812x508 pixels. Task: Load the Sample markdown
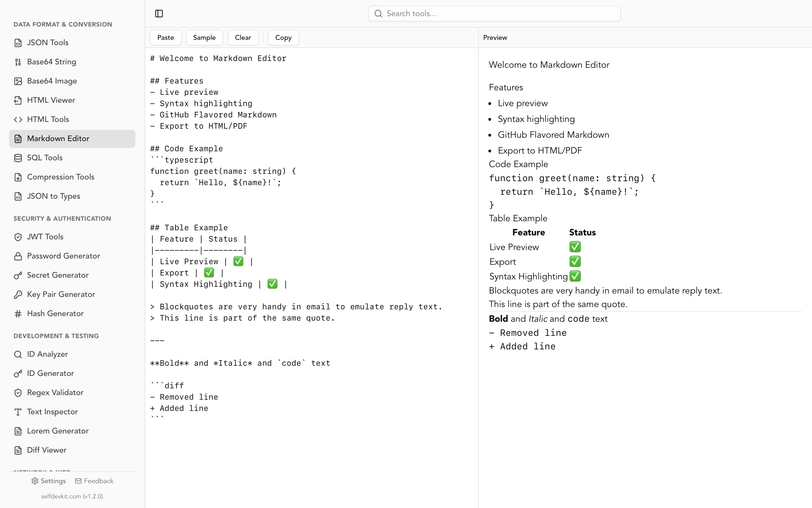pyautogui.click(x=204, y=38)
